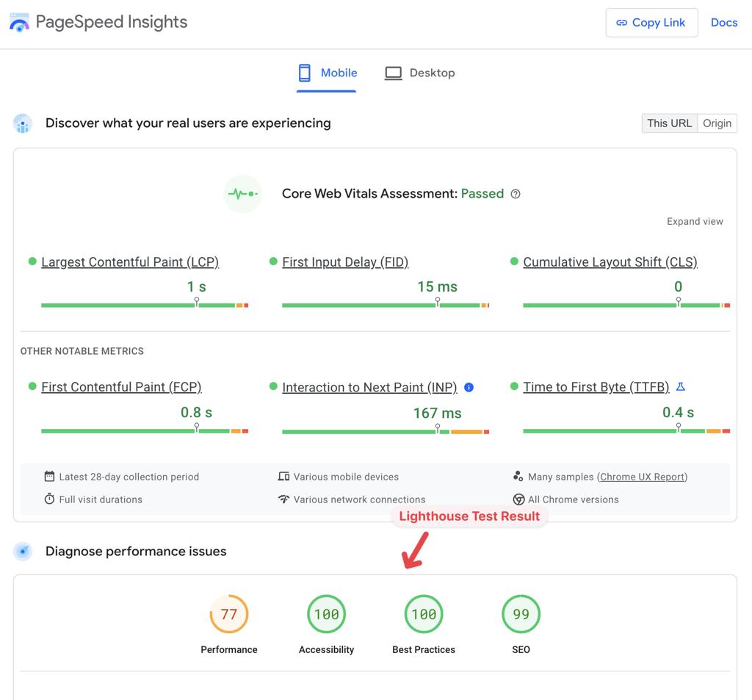Screen dimensions: 752x700
Task: Click the LCP value 1 s
Action: (196, 286)
